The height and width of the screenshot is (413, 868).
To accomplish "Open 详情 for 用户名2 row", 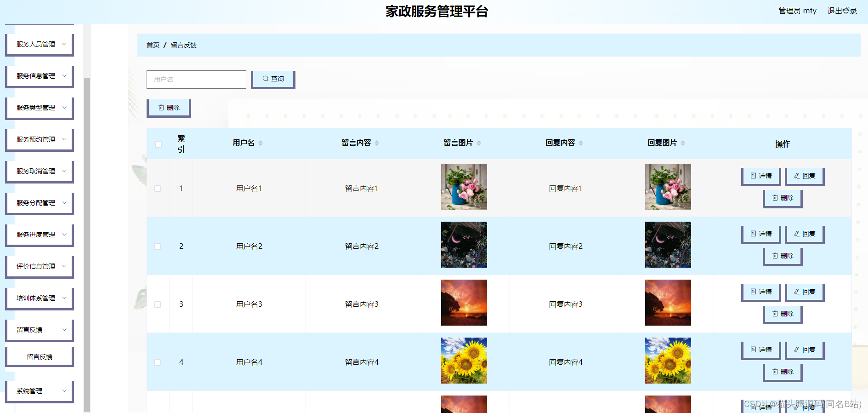I will click(761, 234).
